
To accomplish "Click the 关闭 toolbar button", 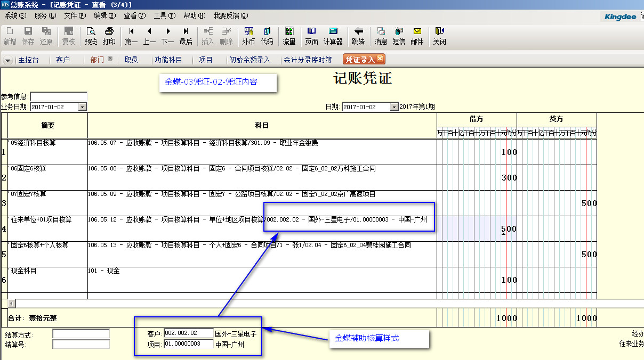I will click(439, 35).
